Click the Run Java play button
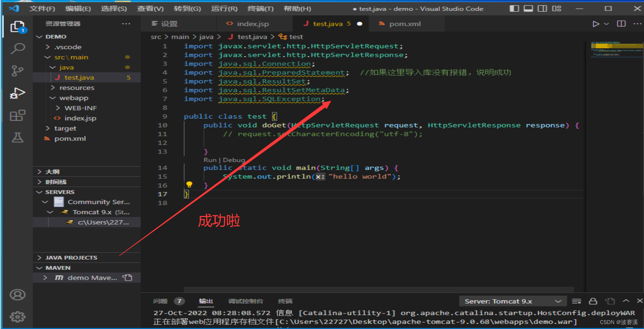Image resolution: width=644 pixels, height=329 pixels. (596, 24)
